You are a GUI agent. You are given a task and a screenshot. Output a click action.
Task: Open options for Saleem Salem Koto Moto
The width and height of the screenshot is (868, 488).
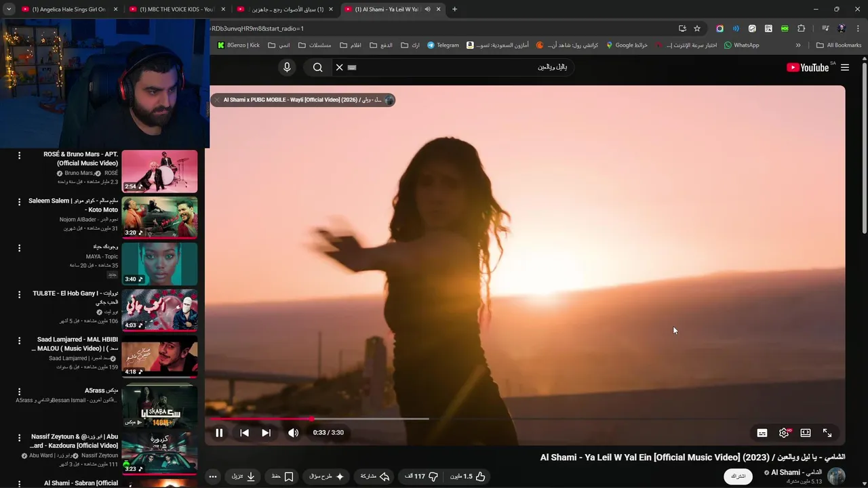coord(19,202)
